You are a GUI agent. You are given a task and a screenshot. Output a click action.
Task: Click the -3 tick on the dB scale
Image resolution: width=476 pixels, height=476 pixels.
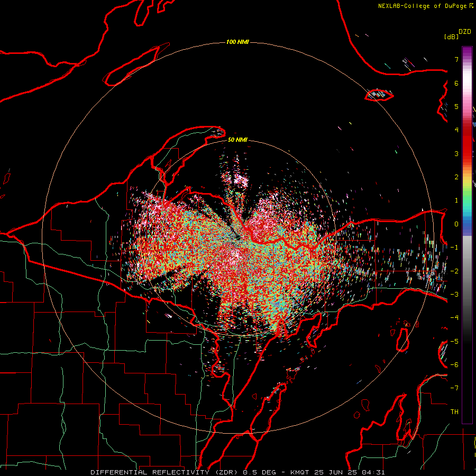tap(454, 295)
